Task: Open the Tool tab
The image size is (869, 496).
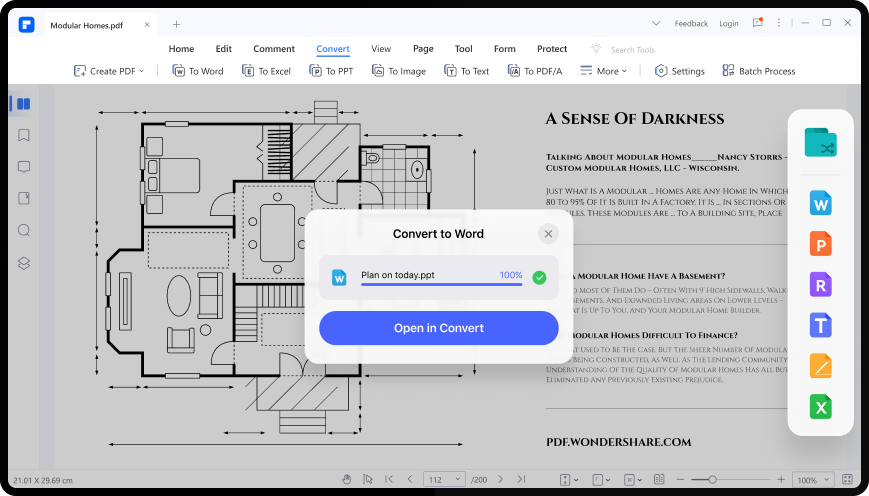Action: tap(463, 49)
